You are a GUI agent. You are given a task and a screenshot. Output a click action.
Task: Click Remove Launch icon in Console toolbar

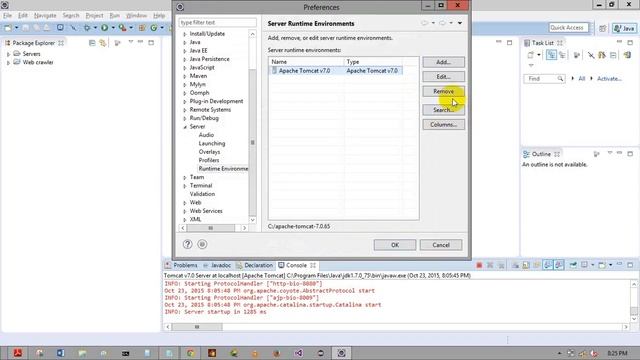pyautogui.click(x=490, y=265)
